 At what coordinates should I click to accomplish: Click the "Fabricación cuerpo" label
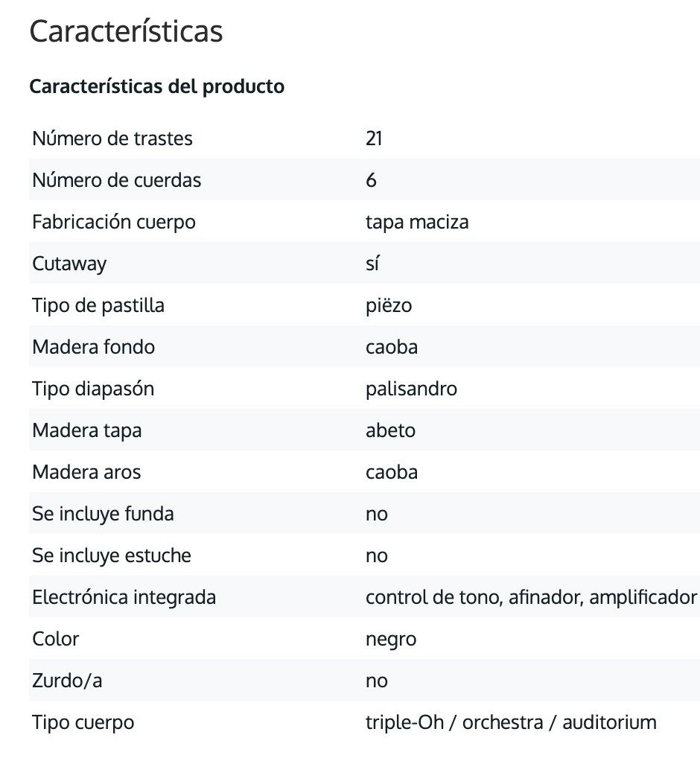point(114,222)
